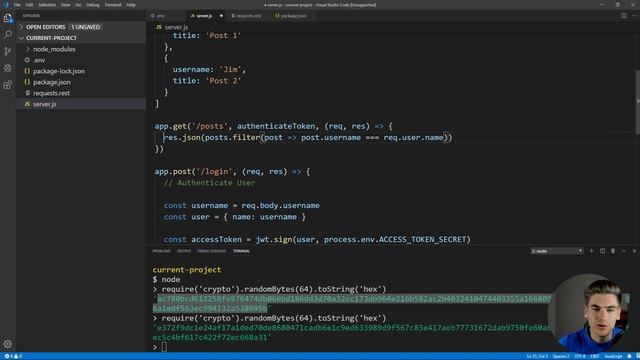
Task: Click the '$ node' terminal line
Action: (x=167, y=280)
